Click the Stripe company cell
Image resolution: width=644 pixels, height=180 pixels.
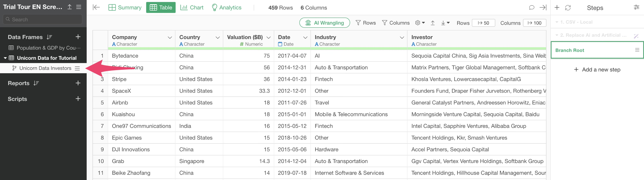(x=142, y=79)
